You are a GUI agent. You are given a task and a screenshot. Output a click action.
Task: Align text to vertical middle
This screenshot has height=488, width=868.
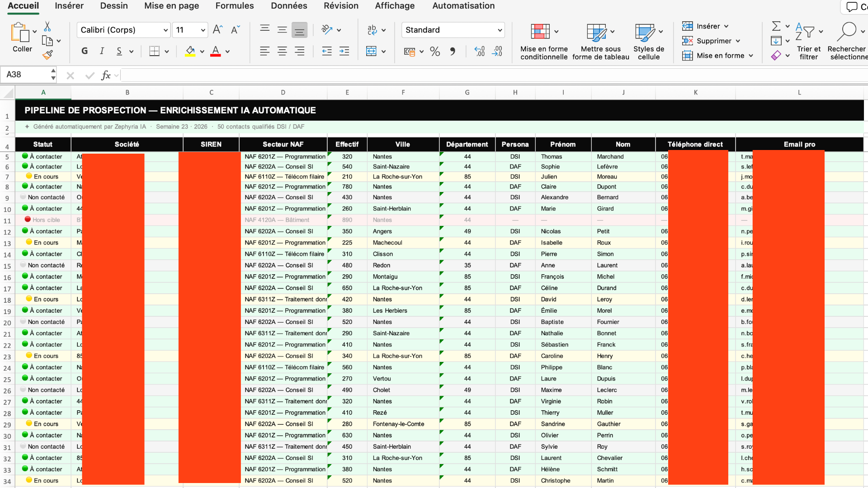(x=282, y=30)
